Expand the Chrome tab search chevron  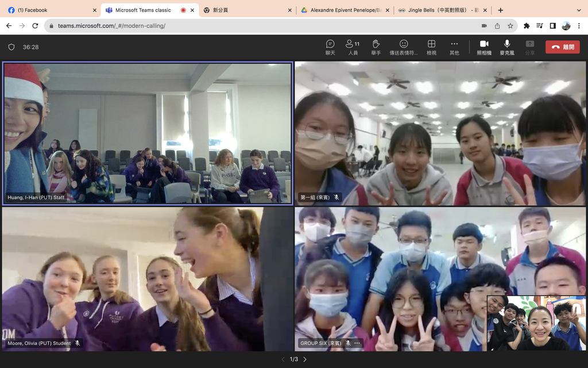579,10
